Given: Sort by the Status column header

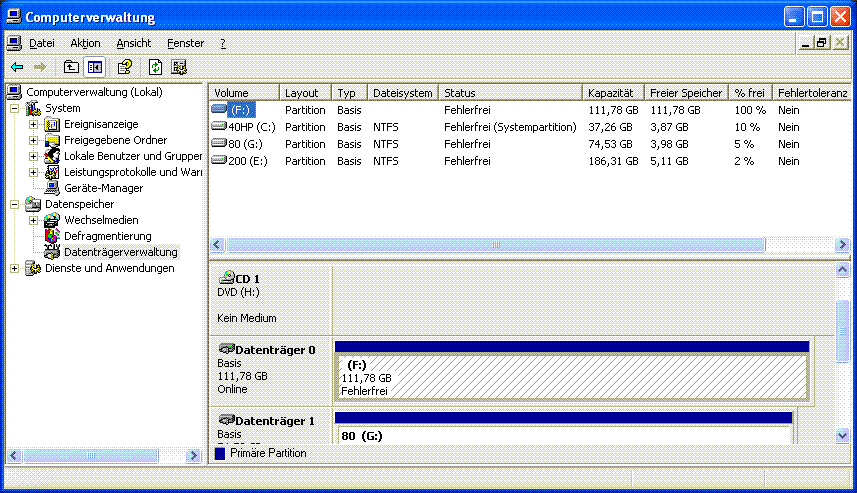Looking at the screenshot, I should coord(510,93).
